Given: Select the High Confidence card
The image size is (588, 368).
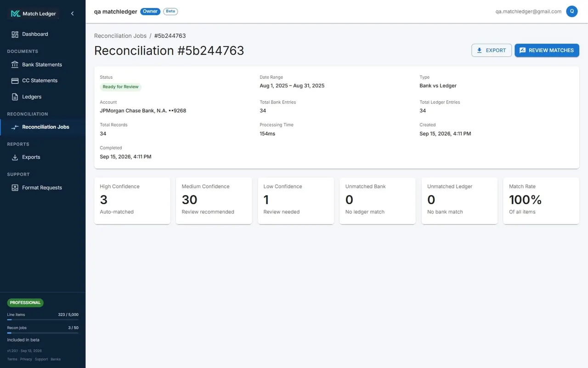Looking at the screenshot, I should click(132, 201).
